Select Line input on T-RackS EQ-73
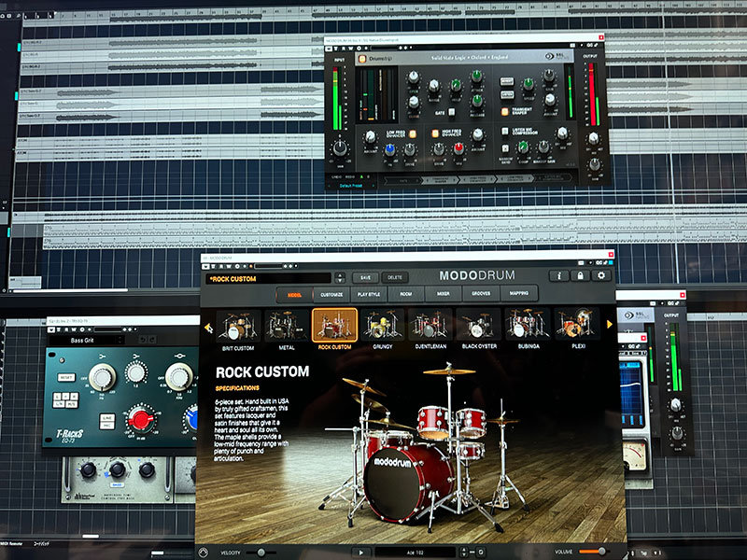The image size is (747, 560). pyautogui.click(x=106, y=417)
